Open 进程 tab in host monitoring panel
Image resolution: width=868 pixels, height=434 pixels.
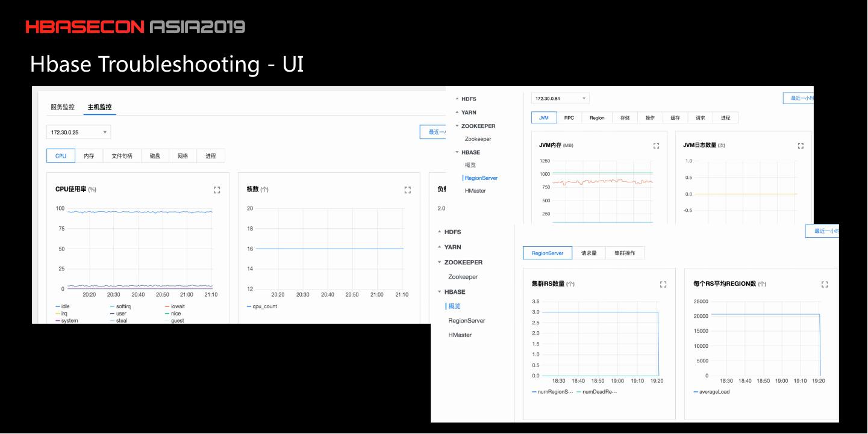[x=210, y=156]
